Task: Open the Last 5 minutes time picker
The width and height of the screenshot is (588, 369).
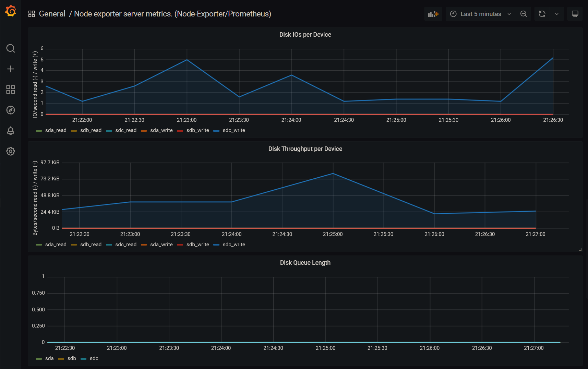Action: 481,14
